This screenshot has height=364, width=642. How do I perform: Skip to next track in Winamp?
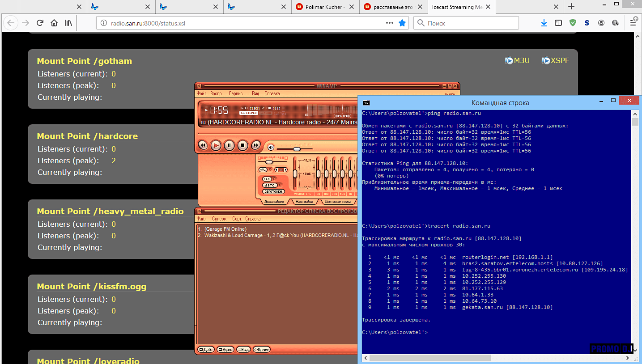click(x=256, y=145)
